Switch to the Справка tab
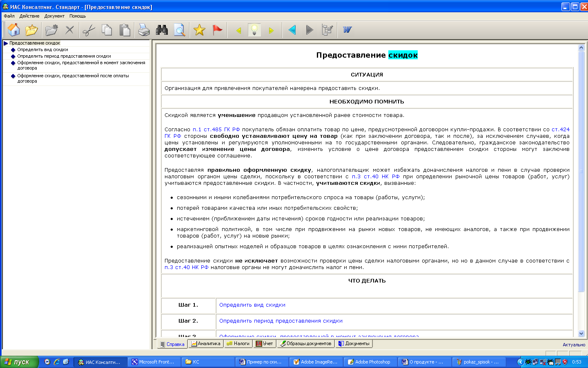The height and width of the screenshot is (368, 588). 172,344
